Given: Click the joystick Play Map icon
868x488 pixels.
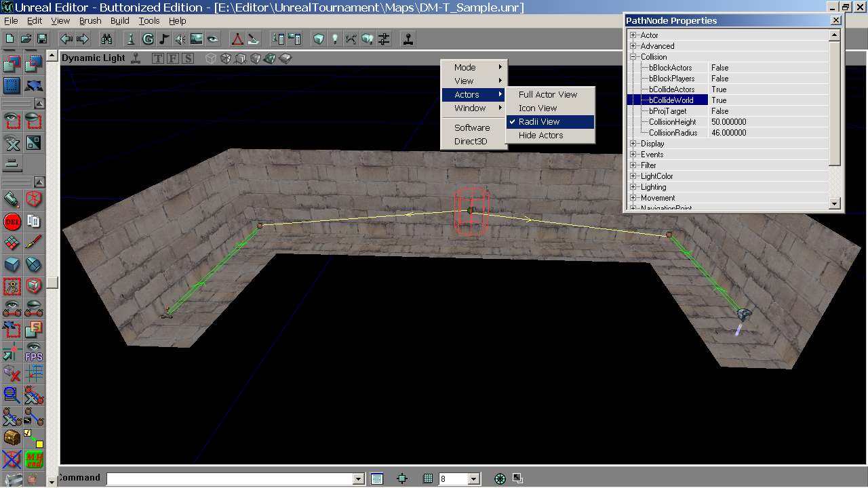Looking at the screenshot, I should 408,39.
